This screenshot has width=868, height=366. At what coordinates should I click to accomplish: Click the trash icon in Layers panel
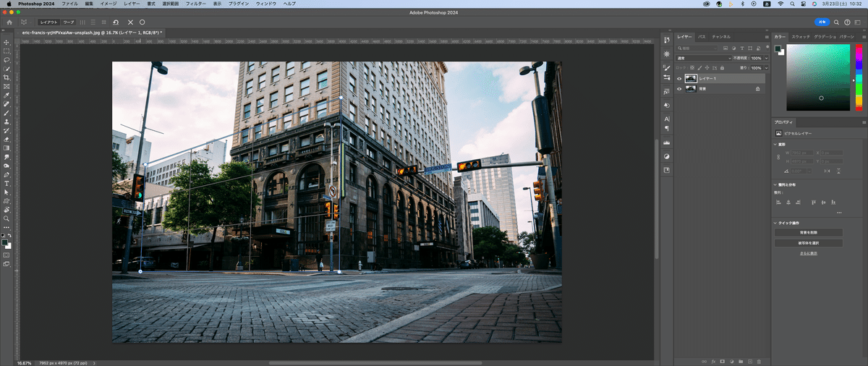[x=759, y=361]
